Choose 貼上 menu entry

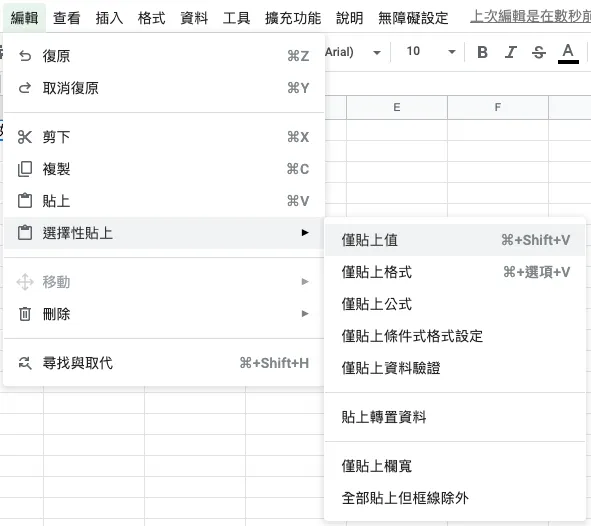pyautogui.click(x=164, y=200)
